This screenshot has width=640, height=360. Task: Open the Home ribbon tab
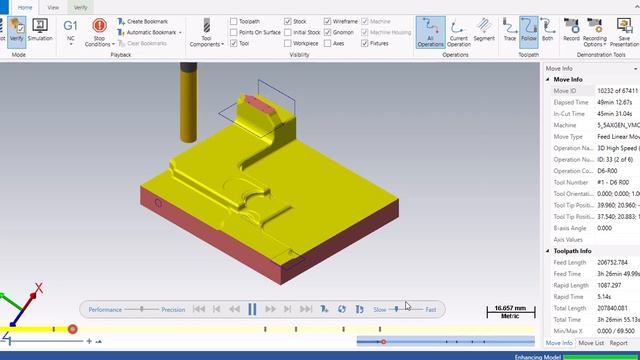24,7
